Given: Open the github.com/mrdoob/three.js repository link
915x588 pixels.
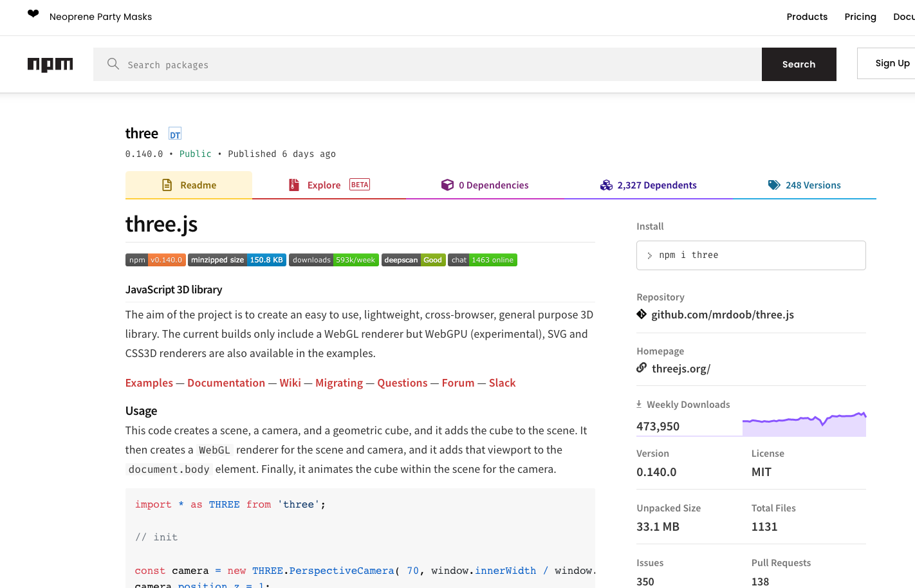Looking at the screenshot, I should [x=723, y=315].
